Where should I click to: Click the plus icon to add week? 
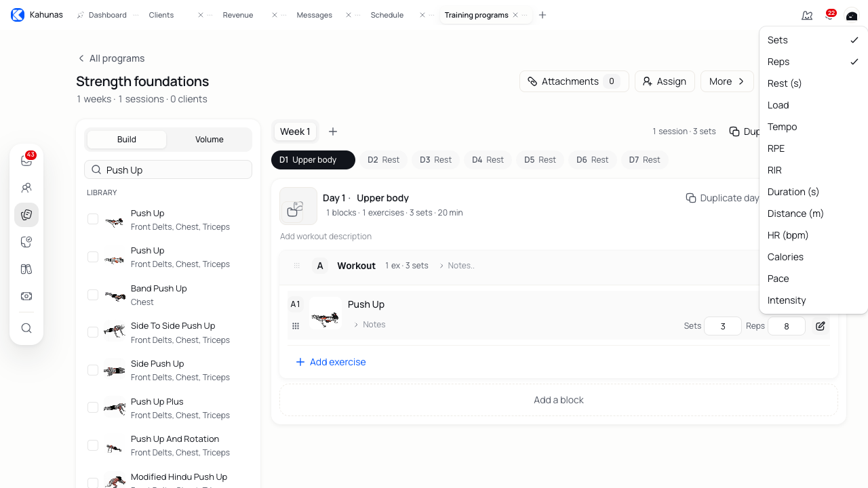tap(333, 131)
